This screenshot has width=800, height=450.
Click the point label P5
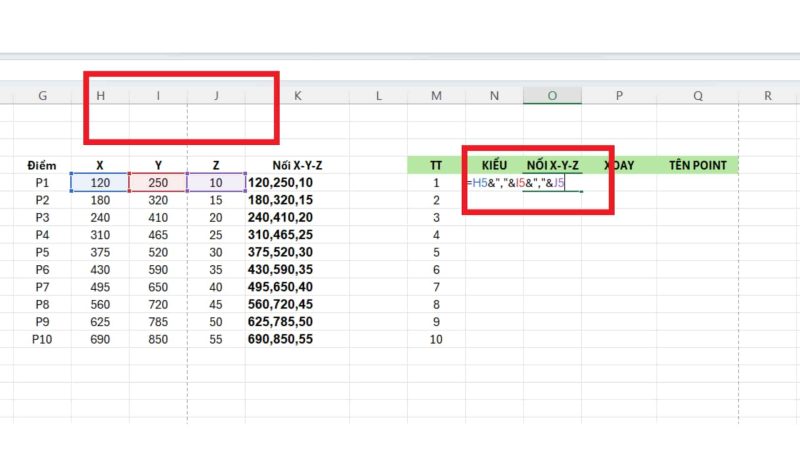[x=42, y=252]
